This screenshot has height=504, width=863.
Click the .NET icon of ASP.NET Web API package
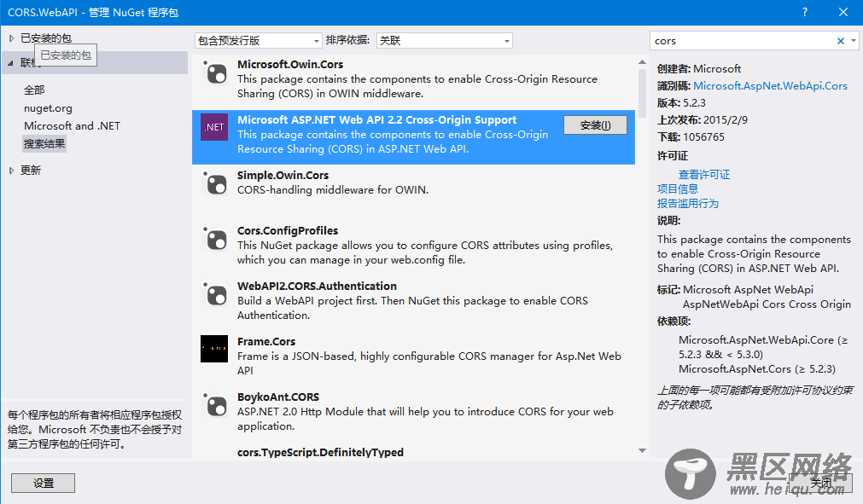pos(214,127)
